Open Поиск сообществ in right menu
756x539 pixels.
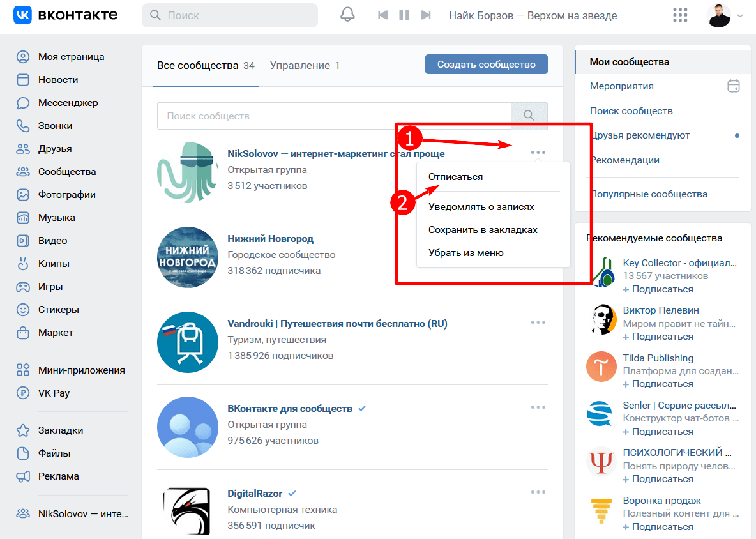pyautogui.click(x=631, y=111)
